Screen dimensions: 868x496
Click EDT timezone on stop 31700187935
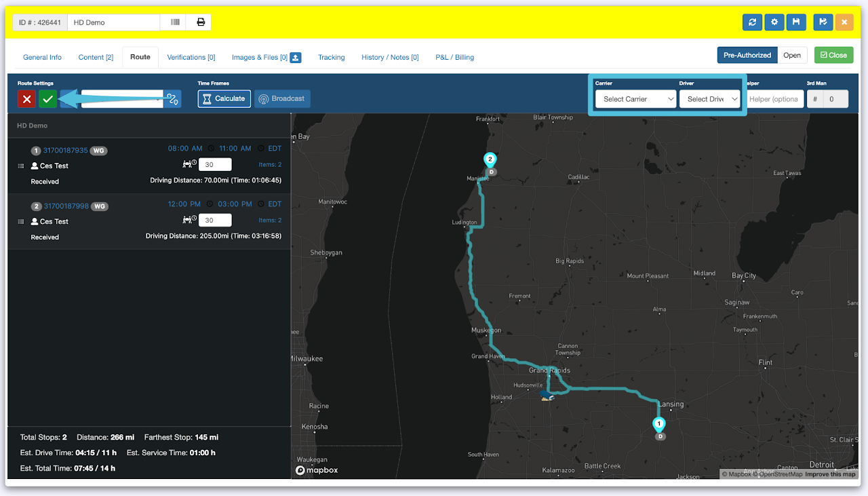point(275,148)
